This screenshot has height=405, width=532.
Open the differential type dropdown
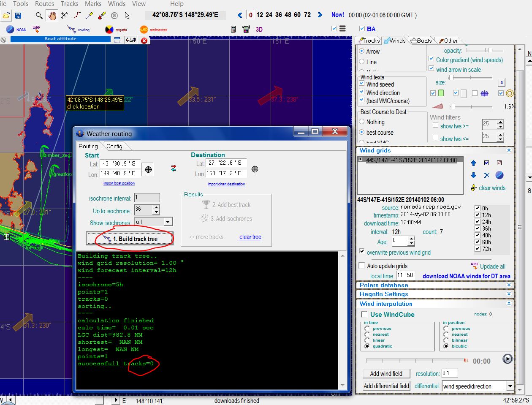coord(510,386)
